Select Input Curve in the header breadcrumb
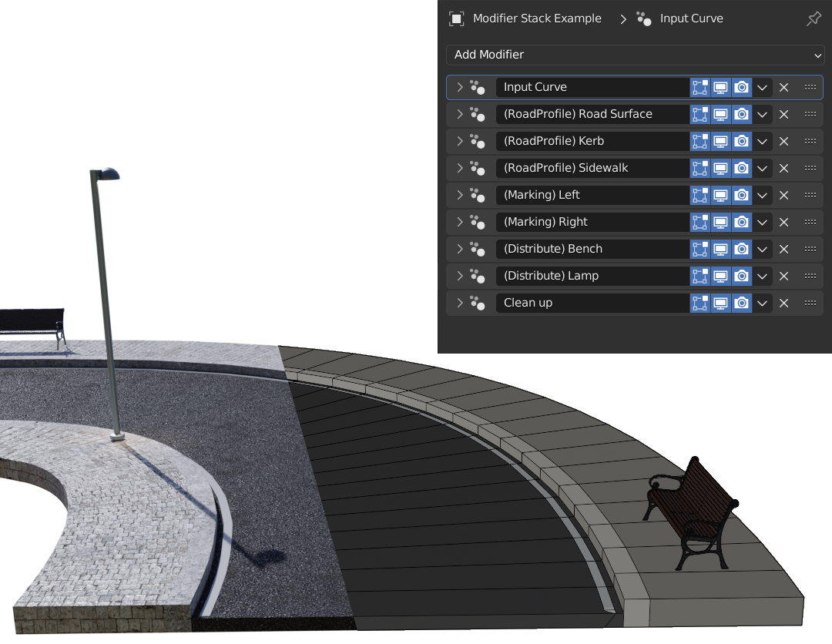 [691, 19]
